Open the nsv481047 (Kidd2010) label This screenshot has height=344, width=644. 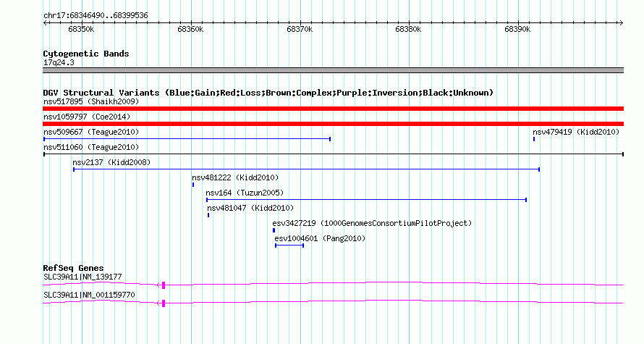(x=250, y=208)
